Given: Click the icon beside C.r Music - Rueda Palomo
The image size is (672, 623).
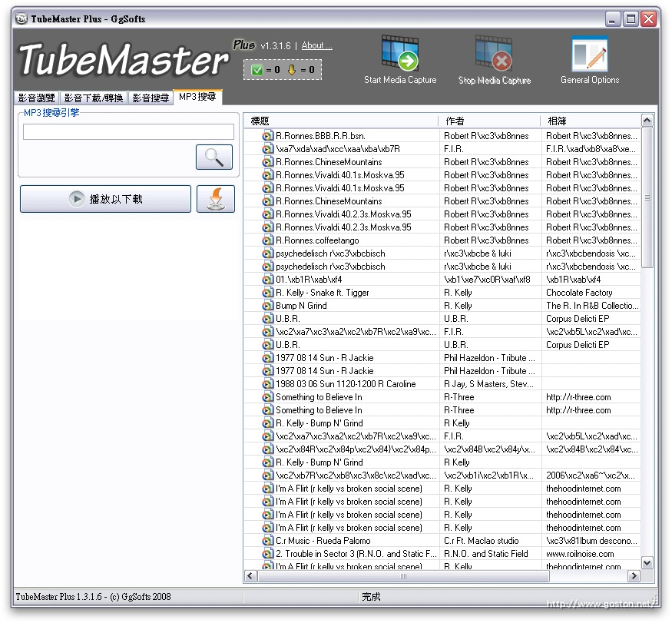Looking at the screenshot, I should pos(267,541).
